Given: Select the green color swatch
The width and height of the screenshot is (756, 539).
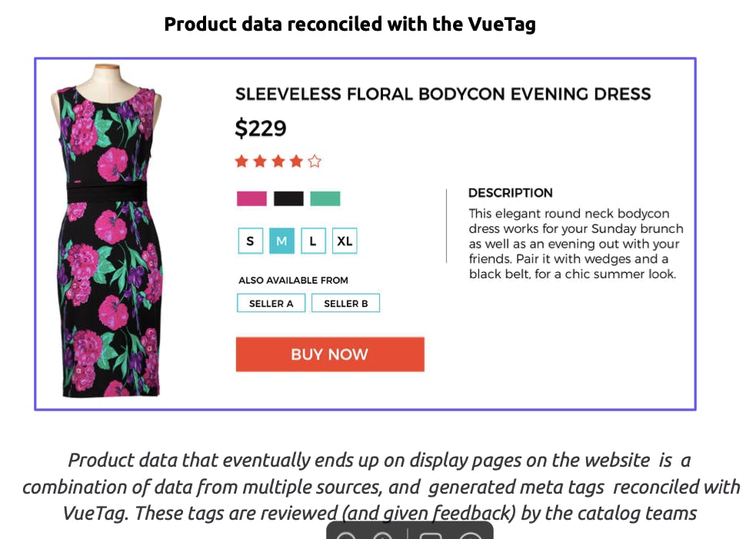Looking at the screenshot, I should point(325,198).
